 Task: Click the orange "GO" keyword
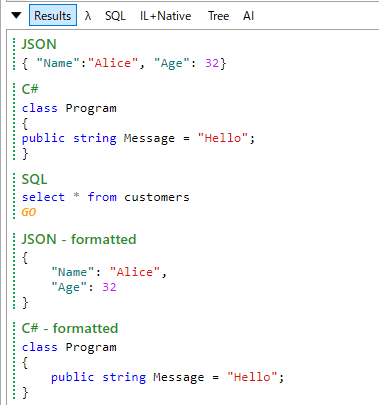[x=29, y=212]
